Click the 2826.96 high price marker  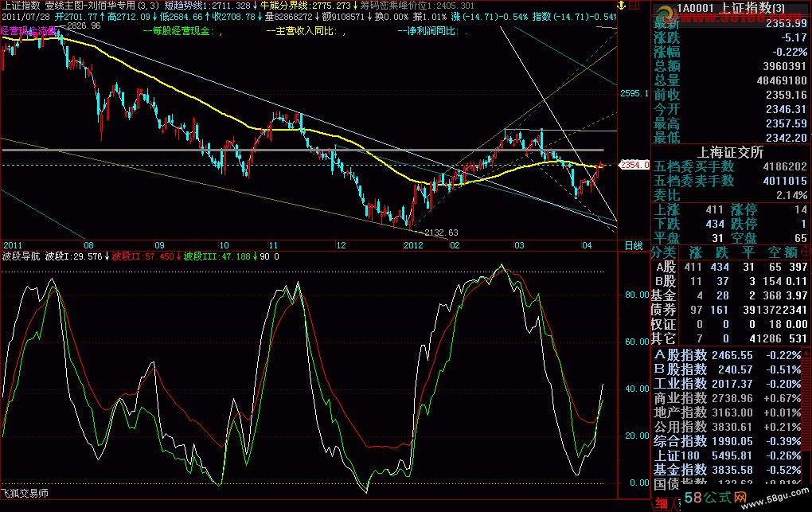coord(84,25)
